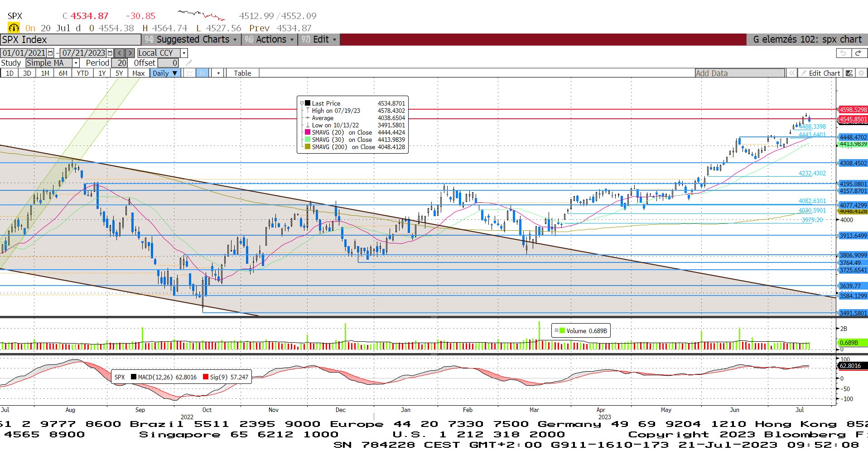Click the Edit Chart button
The width and height of the screenshot is (868, 470).
click(x=820, y=73)
